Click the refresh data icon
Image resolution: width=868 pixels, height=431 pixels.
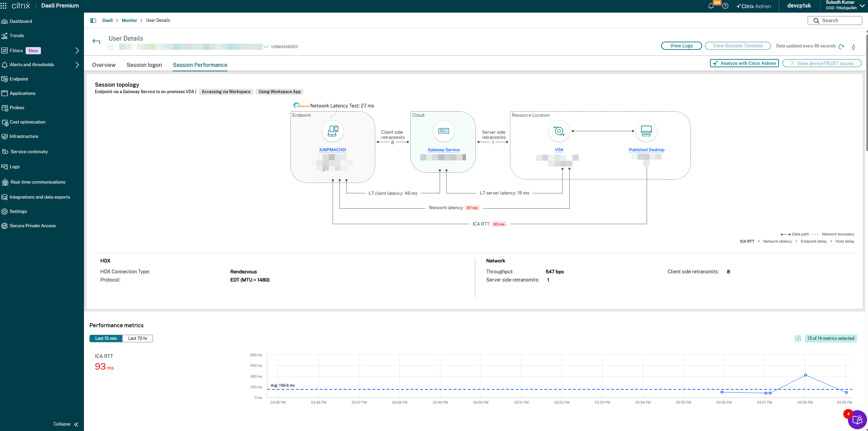click(x=841, y=47)
